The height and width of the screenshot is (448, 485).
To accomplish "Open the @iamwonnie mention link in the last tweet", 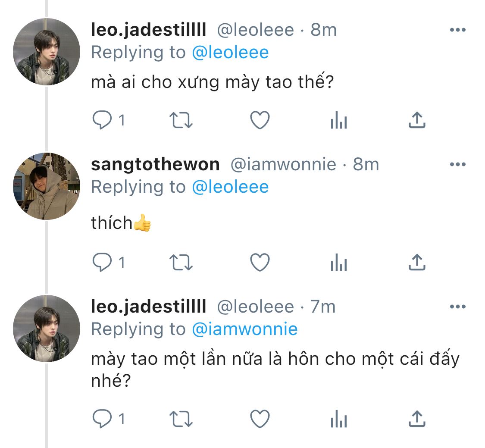I will tap(244, 329).
